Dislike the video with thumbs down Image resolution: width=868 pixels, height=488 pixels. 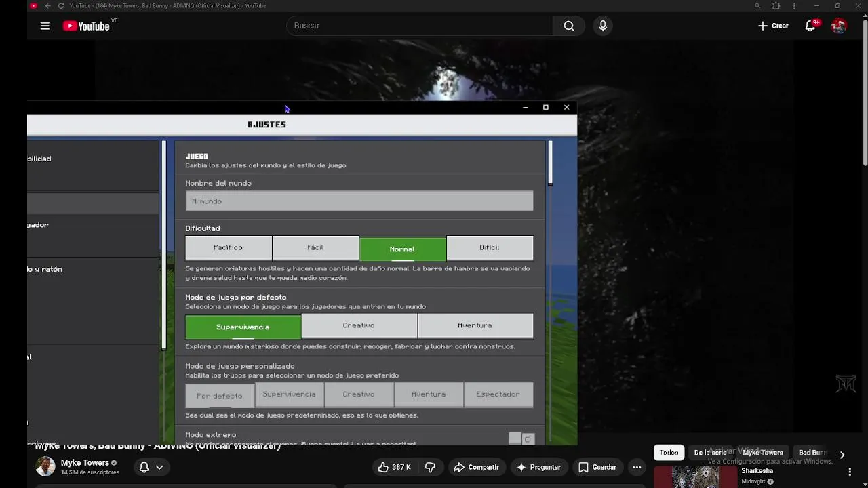coord(430,467)
